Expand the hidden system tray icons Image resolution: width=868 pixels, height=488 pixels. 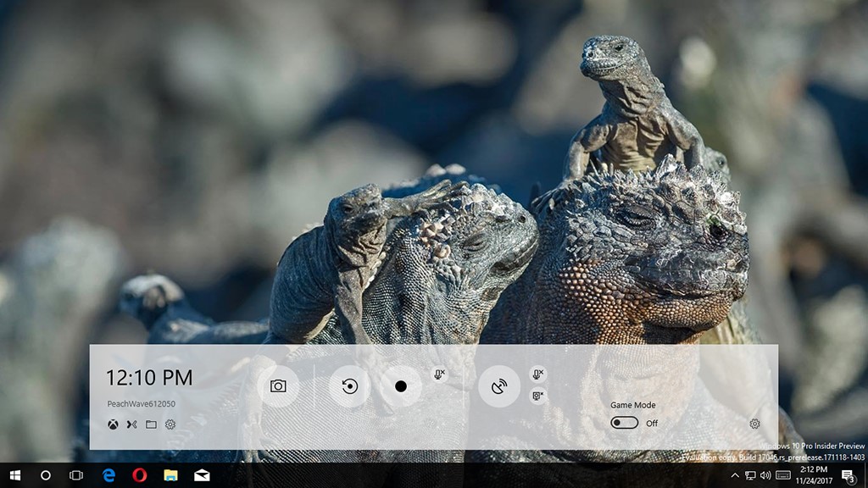[x=735, y=475]
